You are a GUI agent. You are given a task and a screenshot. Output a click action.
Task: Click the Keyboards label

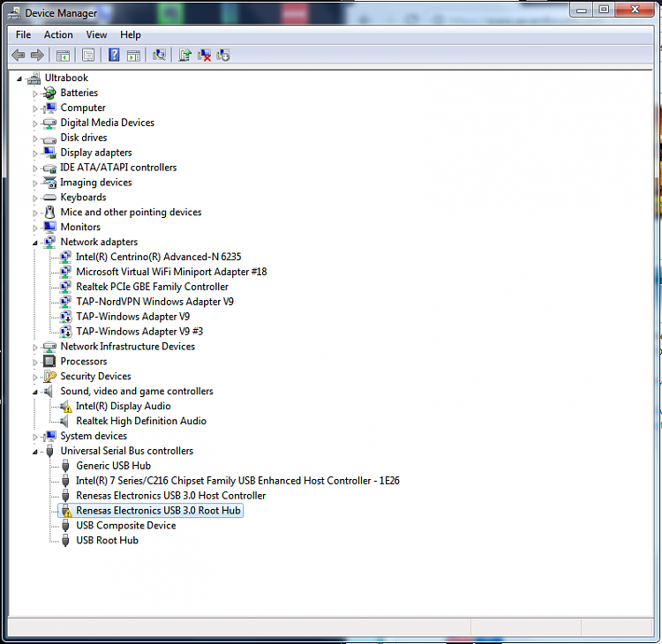click(83, 197)
